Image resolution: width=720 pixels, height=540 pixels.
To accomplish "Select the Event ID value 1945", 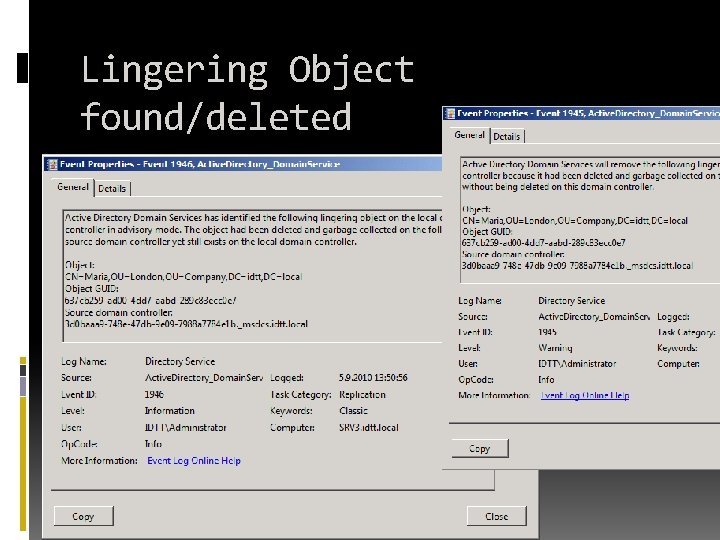I will (547, 332).
